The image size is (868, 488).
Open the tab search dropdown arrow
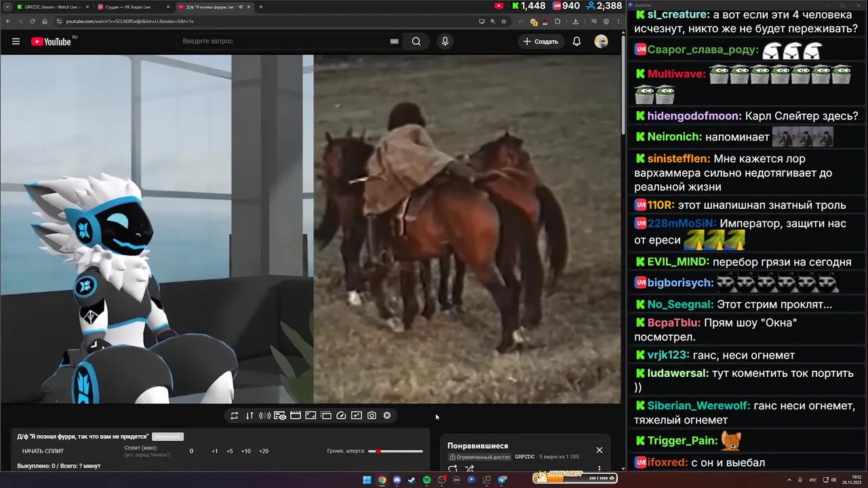point(6,7)
